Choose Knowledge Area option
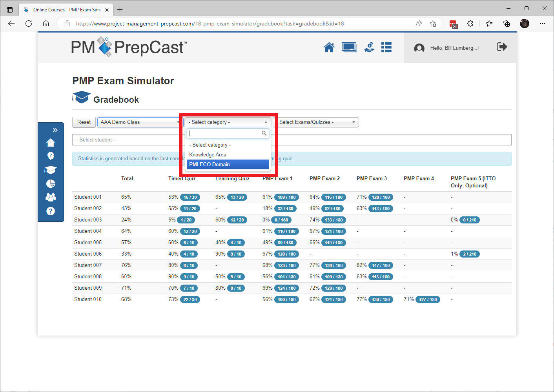554x392 pixels. [228, 155]
